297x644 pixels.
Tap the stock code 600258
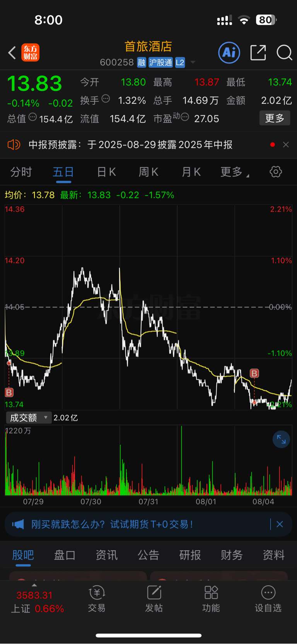point(117,62)
